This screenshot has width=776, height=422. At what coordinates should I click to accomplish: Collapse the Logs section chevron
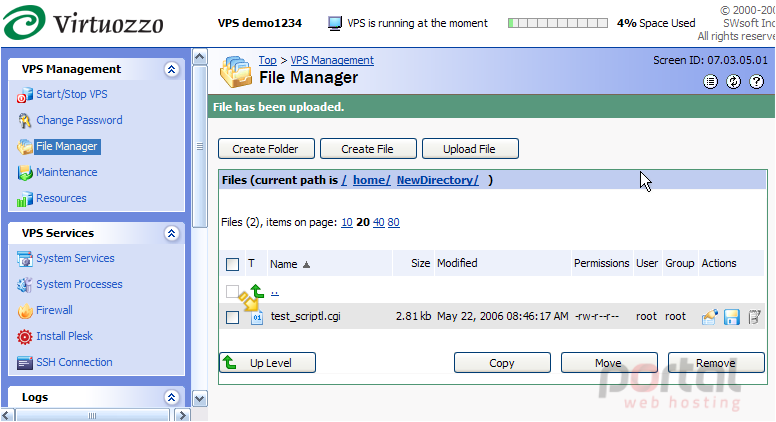click(x=171, y=397)
